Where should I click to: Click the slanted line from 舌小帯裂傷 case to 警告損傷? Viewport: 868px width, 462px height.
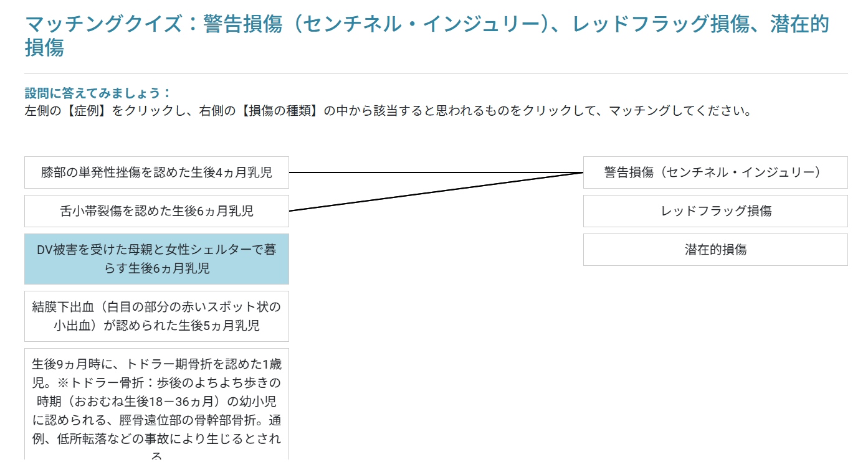click(436, 192)
